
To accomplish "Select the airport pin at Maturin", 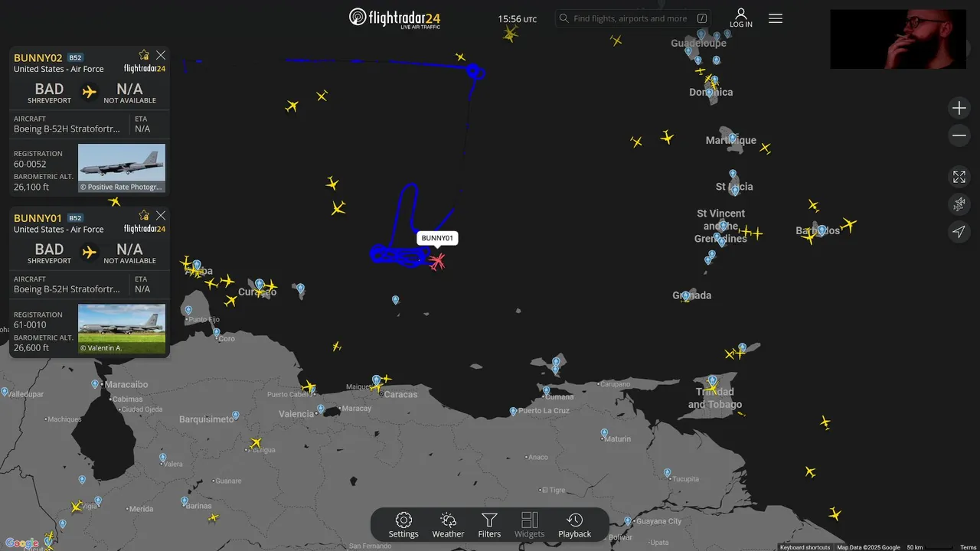I will pos(604,434).
